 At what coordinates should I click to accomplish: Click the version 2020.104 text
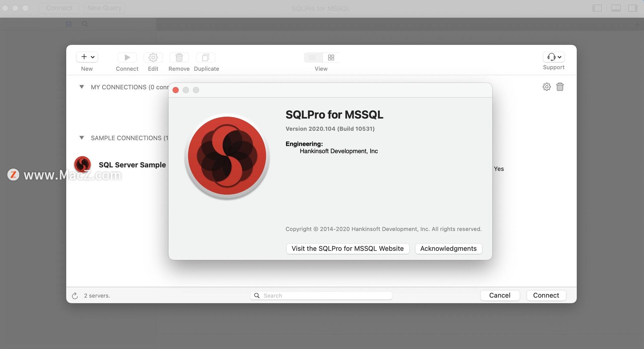click(330, 129)
